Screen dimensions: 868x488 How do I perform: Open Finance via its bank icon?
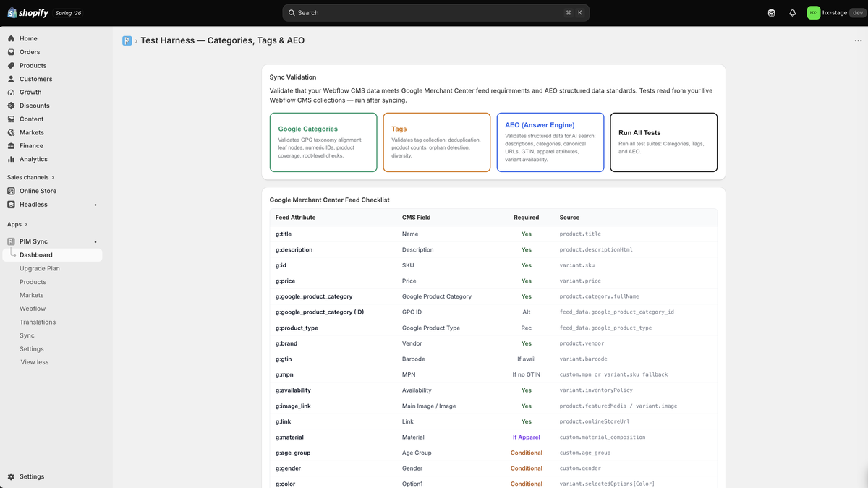(11, 146)
